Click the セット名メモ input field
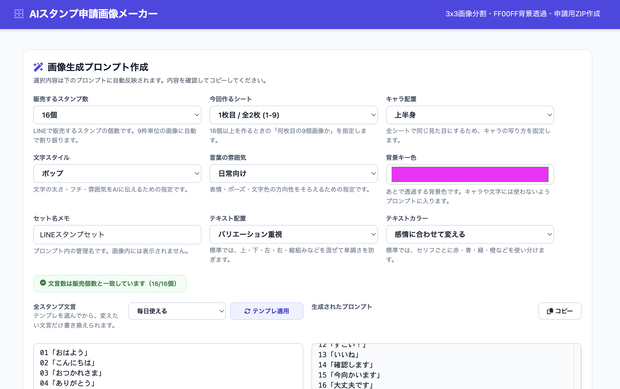The width and height of the screenshot is (620, 389). coord(117,235)
